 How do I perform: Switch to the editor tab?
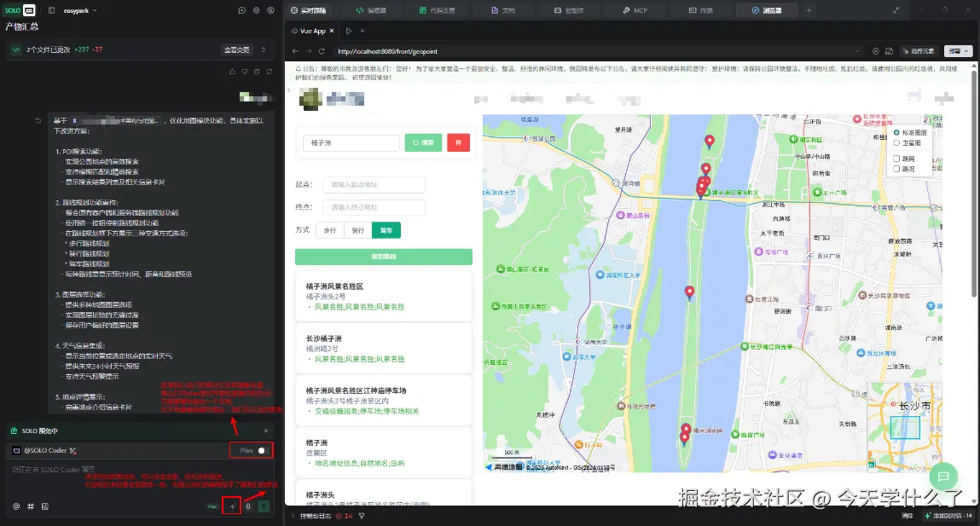(x=371, y=10)
